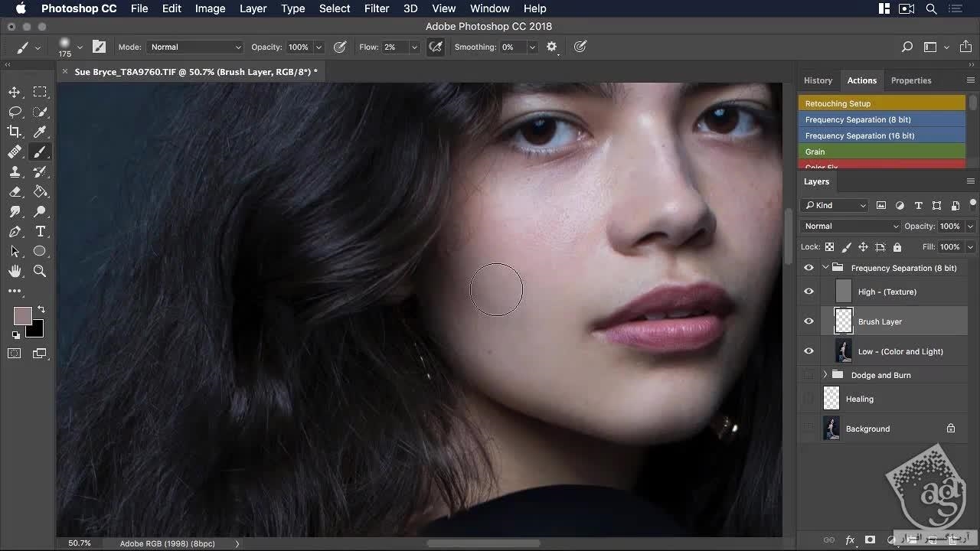Open the layer blend mode dropdown

point(851,226)
